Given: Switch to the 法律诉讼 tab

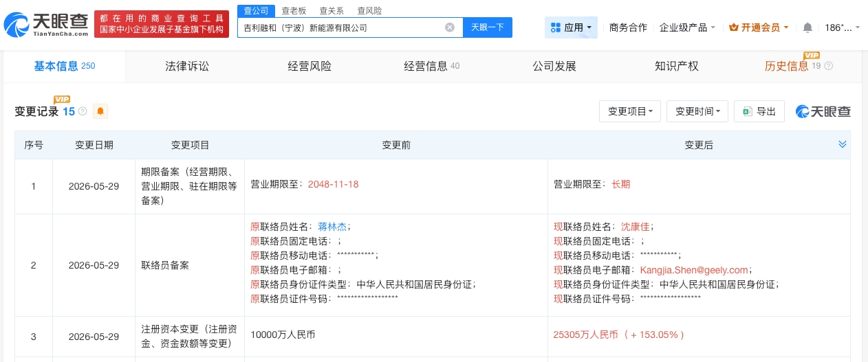Looking at the screenshot, I should 187,66.
